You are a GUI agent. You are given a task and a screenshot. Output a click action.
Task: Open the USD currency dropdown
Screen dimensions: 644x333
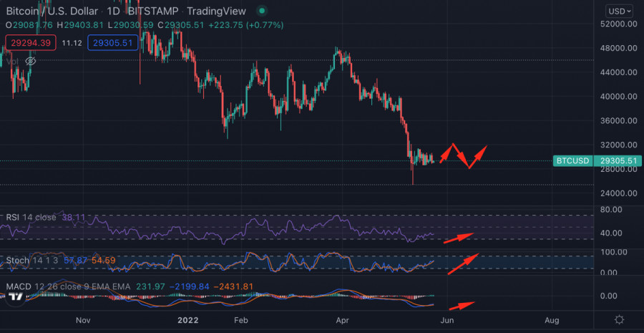click(620, 11)
